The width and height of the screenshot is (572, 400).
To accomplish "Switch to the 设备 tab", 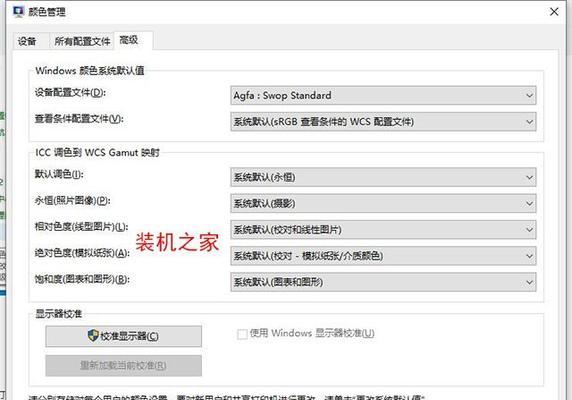I will (x=27, y=41).
